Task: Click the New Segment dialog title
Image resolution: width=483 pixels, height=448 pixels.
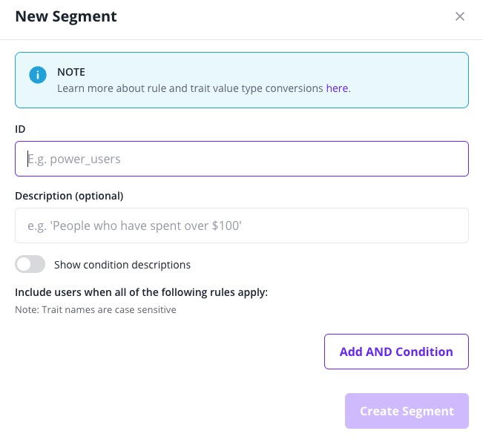Action: click(66, 16)
